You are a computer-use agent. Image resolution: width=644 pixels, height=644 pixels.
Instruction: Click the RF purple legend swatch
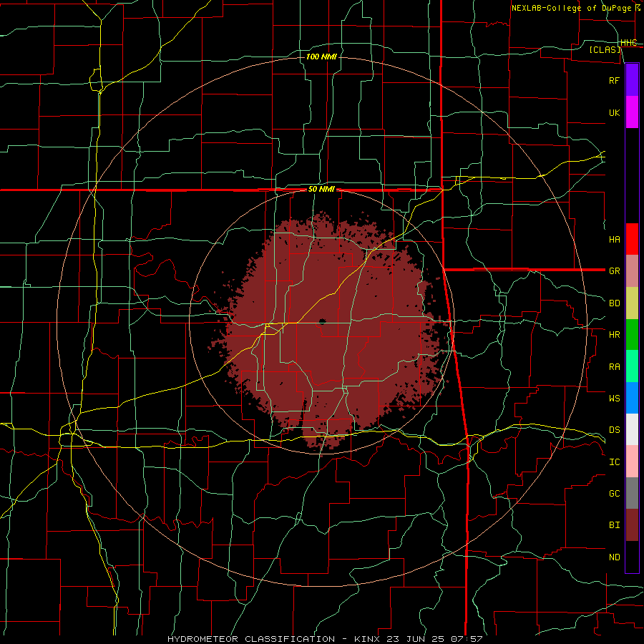tap(632, 80)
